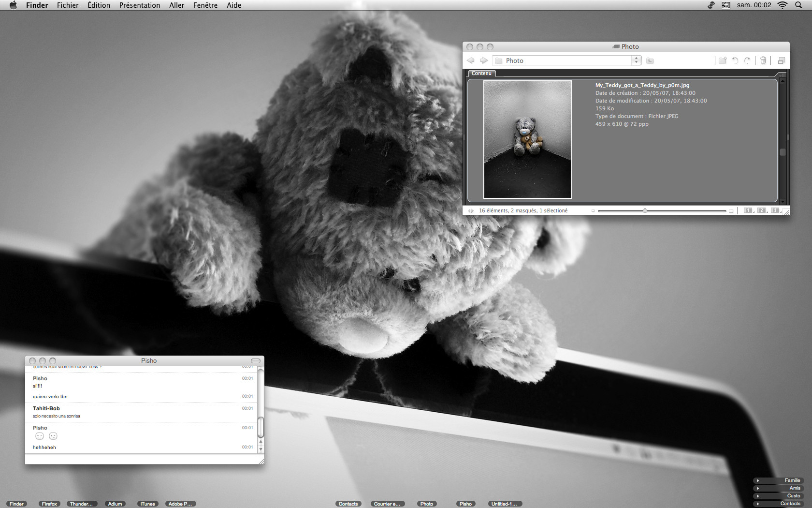Open the Édition menu
The height and width of the screenshot is (508, 812).
99,5
